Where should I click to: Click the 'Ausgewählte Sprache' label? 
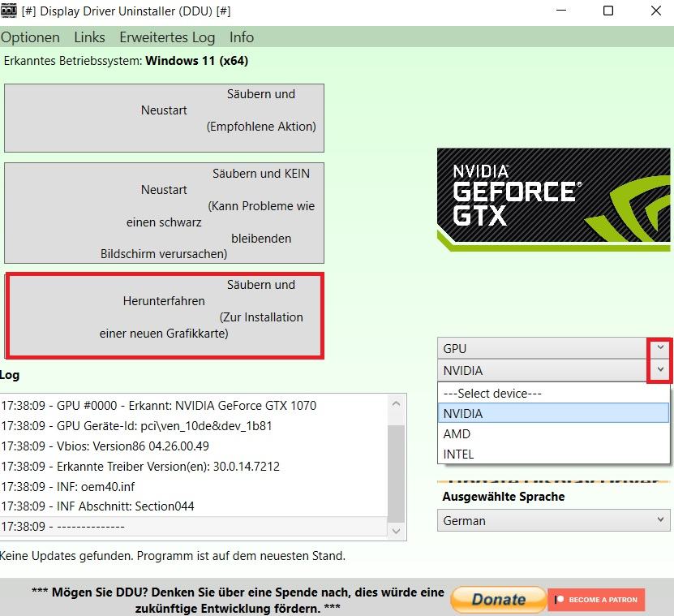click(x=504, y=497)
